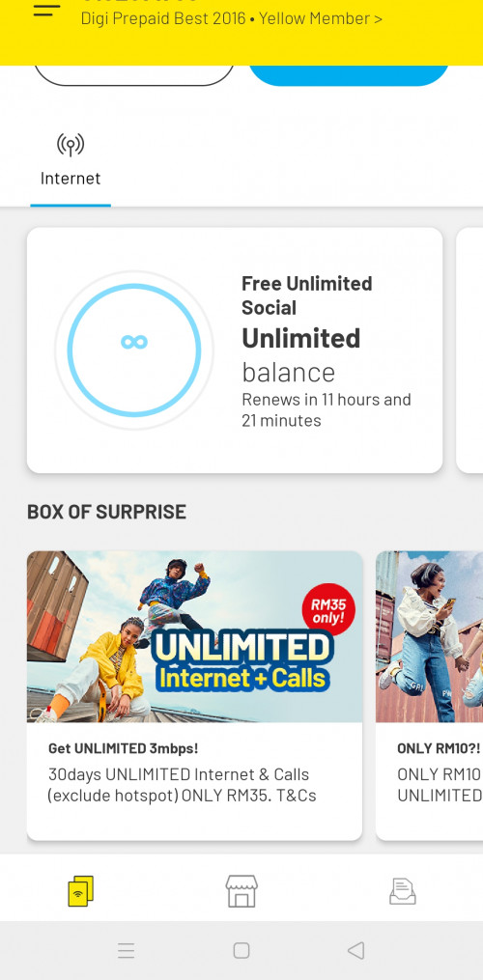The width and height of the screenshot is (483, 980).
Task: Select the Internet tab label
Action: [x=71, y=178]
